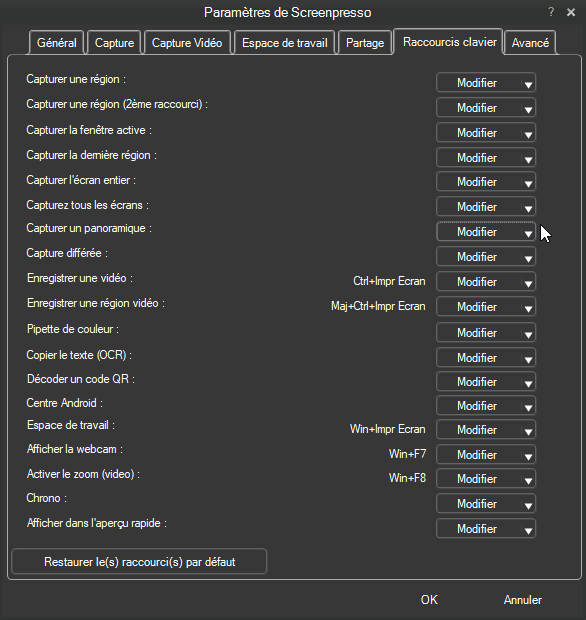Viewport: 586px width, 620px height.
Task: Open help via the question mark icon
Action: click(551, 12)
